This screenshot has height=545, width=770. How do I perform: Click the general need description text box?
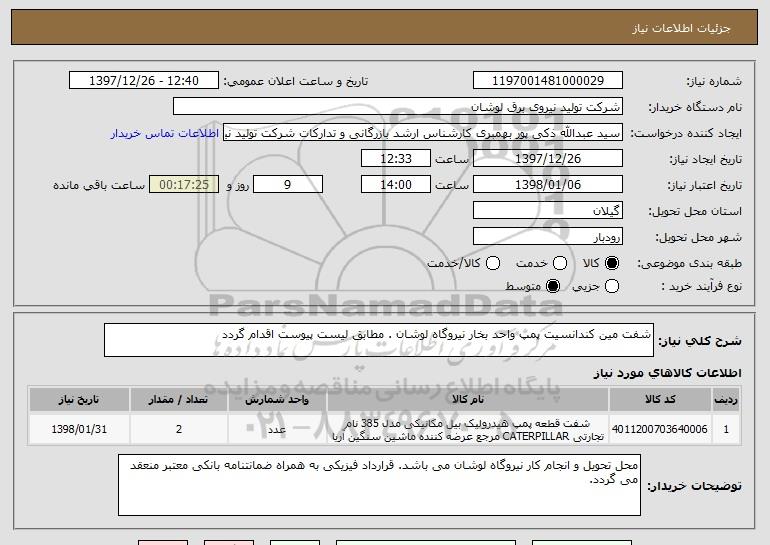(379, 340)
